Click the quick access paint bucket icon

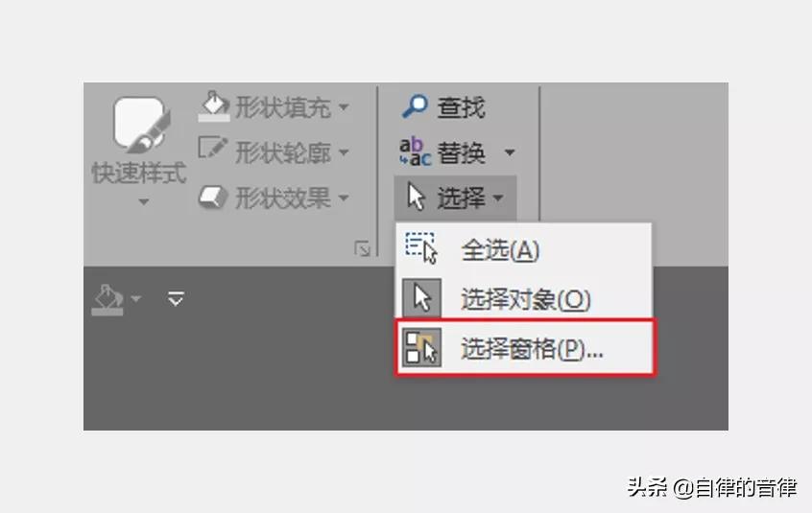coord(108,299)
